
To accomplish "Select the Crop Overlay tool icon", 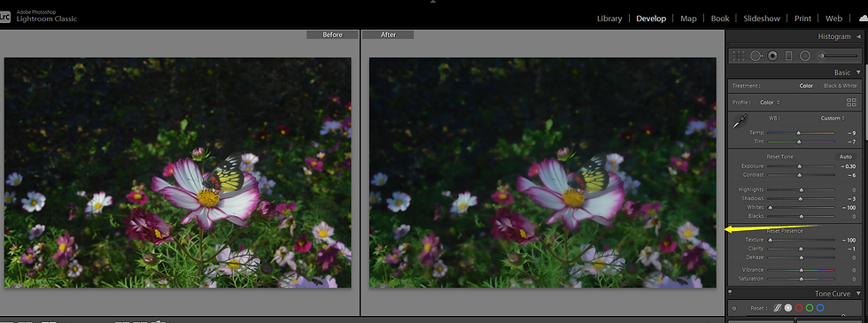I will 739,56.
